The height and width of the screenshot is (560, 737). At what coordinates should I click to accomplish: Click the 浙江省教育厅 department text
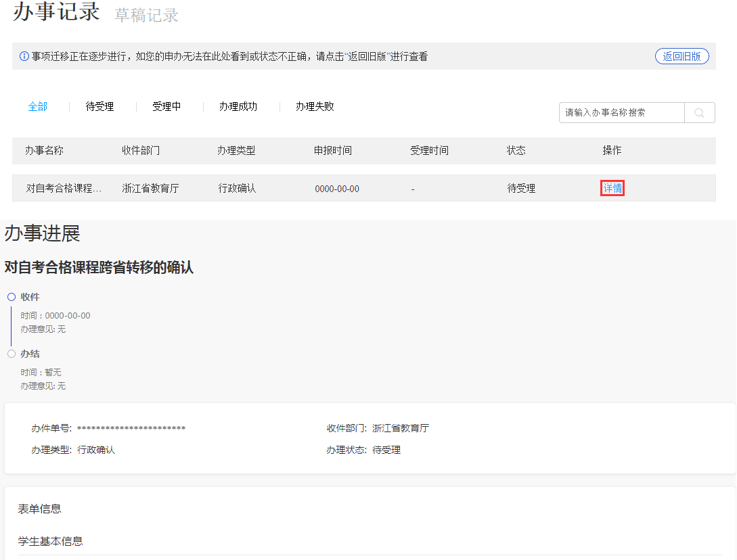pyautogui.click(x=400, y=427)
